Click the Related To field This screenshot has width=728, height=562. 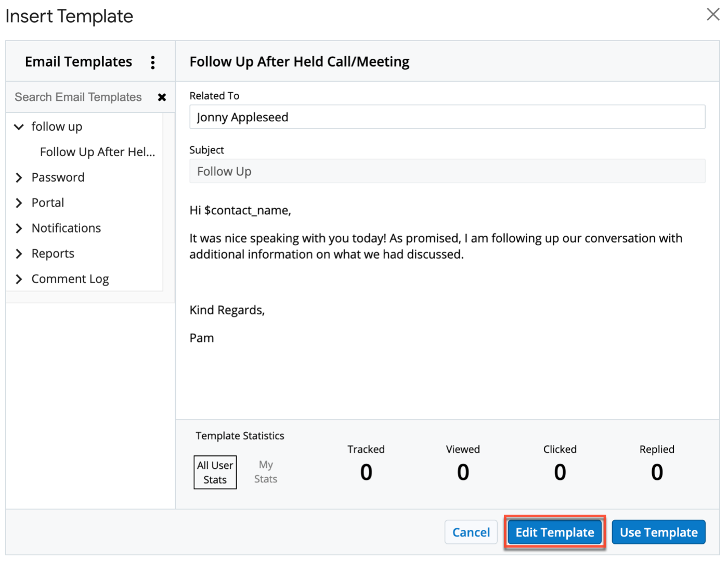tap(447, 117)
